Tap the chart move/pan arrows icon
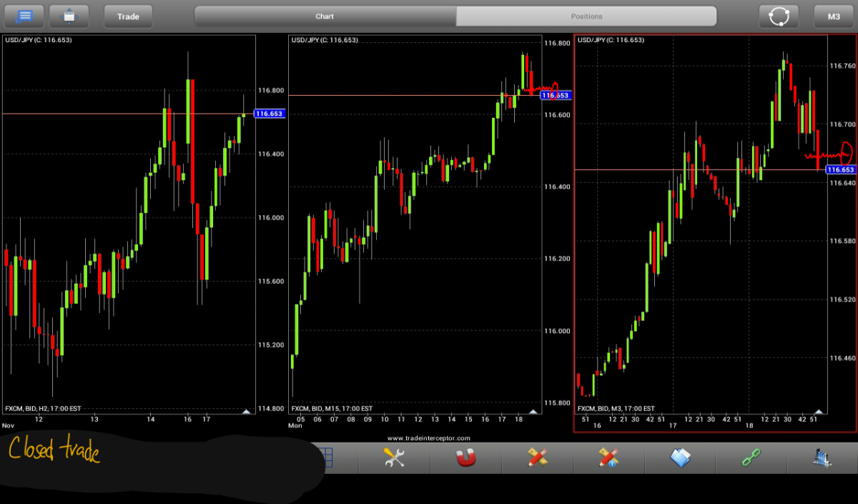This screenshot has width=858, height=504. pyautogui.click(x=69, y=16)
